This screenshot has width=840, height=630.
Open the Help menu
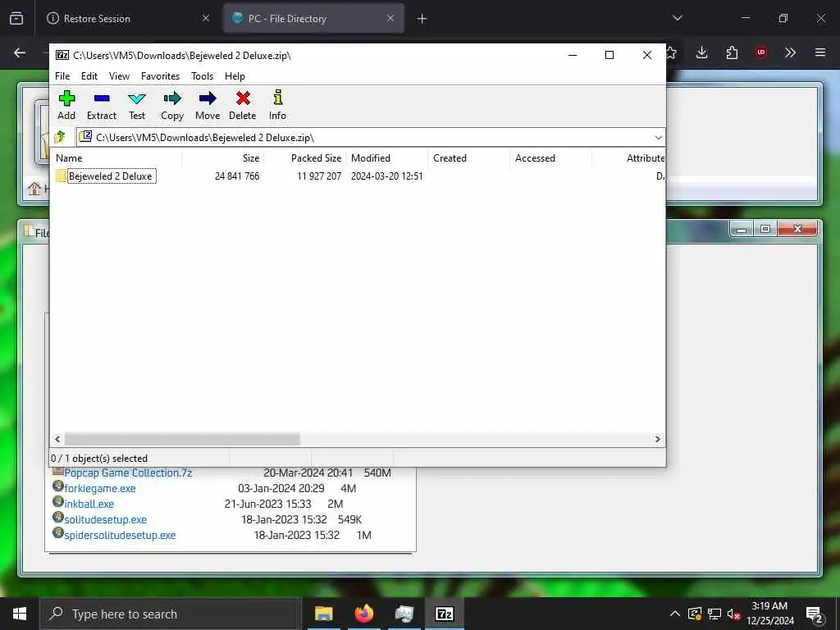[x=235, y=76]
